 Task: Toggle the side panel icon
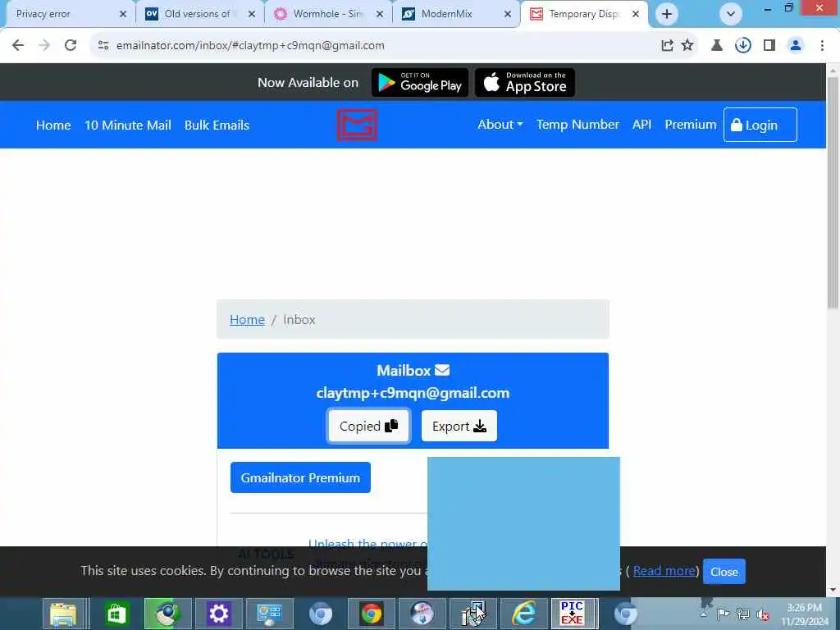tap(769, 46)
